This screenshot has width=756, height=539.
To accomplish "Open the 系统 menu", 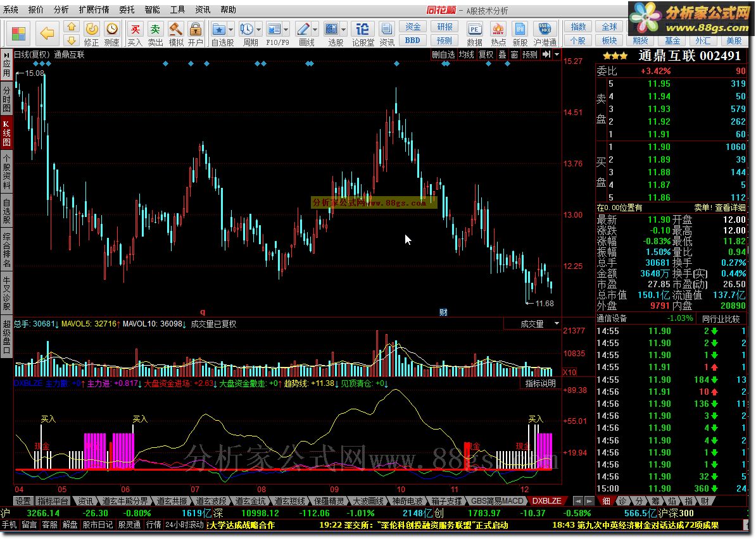I will 11,9.
